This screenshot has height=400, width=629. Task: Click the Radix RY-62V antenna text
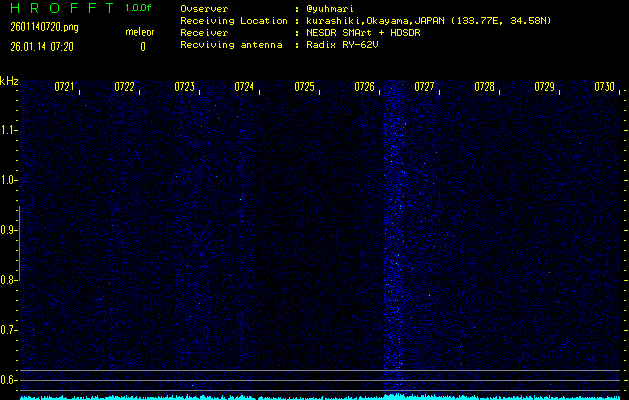click(342, 45)
